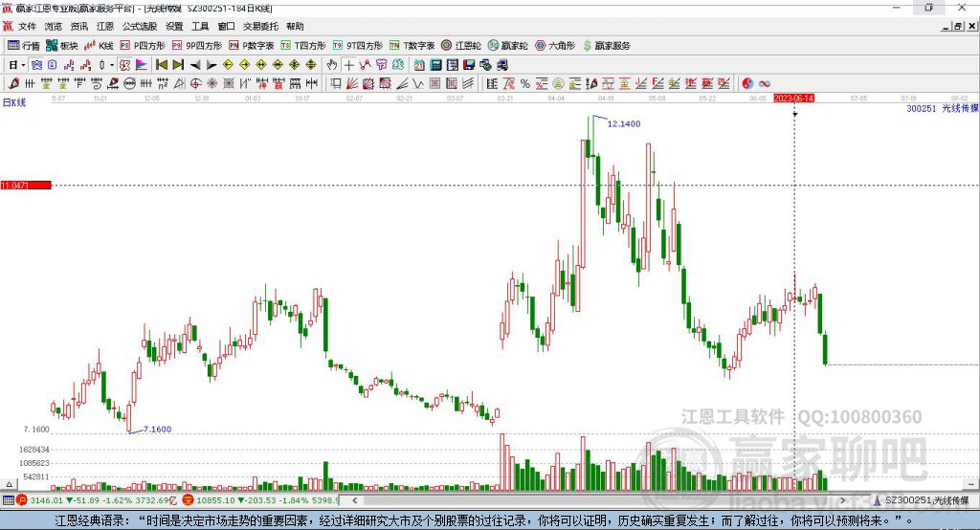980x530 pixels.
Task: Click the inner window restore button
Action: pyautogui.click(x=958, y=26)
